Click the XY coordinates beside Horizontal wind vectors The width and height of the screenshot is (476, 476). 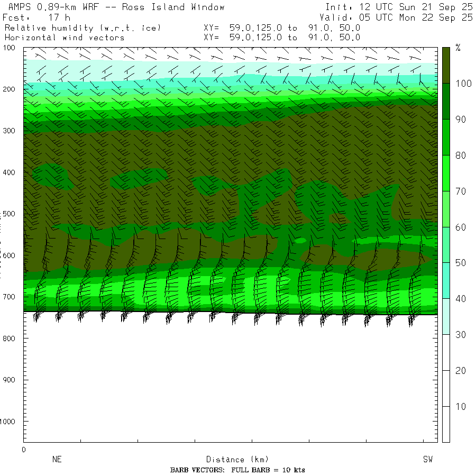[282, 38]
